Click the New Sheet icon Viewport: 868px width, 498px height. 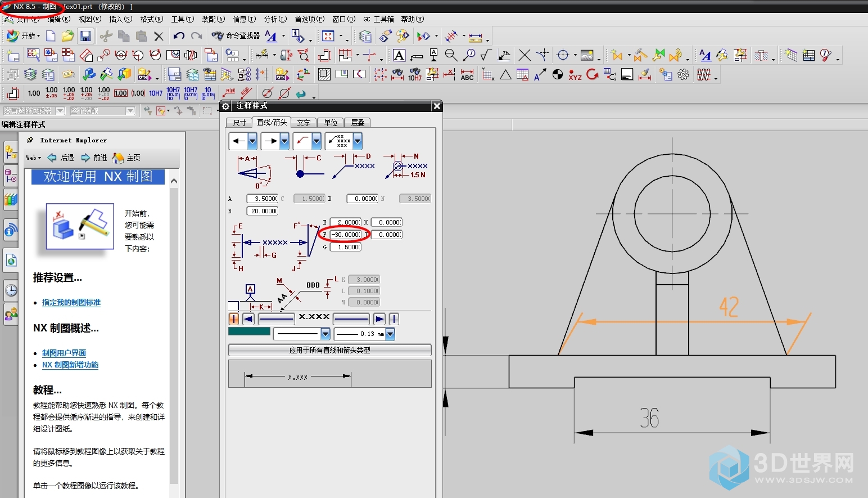(x=12, y=55)
